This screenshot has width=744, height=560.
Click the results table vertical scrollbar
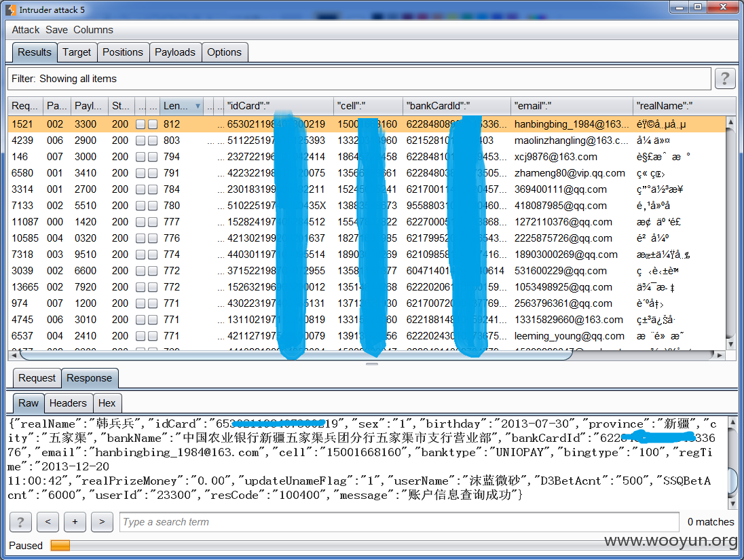pyautogui.click(x=730, y=233)
